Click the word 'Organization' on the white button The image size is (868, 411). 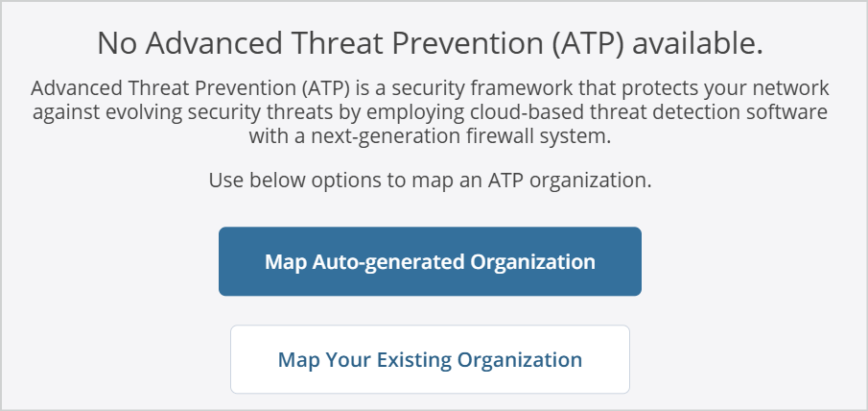coord(519,359)
